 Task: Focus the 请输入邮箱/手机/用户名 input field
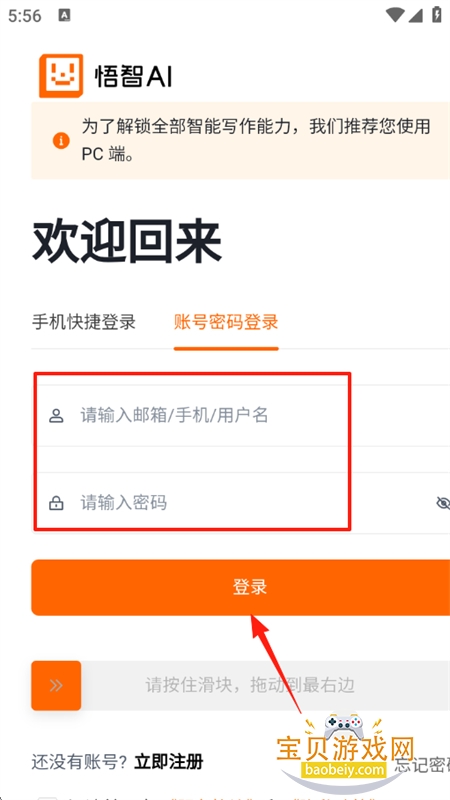click(240, 416)
